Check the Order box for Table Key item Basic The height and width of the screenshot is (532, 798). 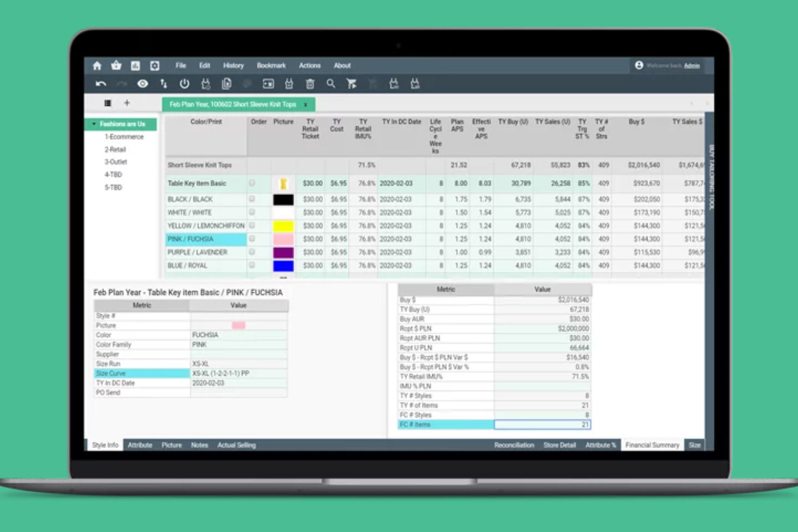252,183
